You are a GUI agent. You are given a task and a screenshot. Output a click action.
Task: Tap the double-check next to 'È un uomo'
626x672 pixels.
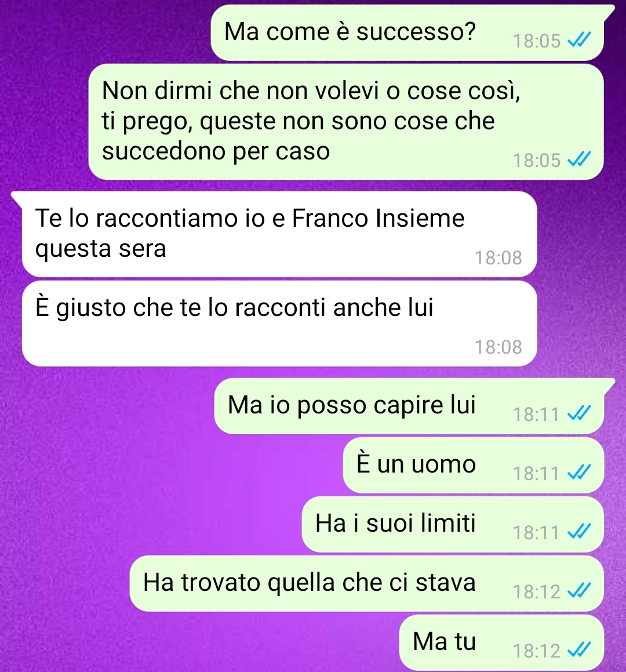pos(579,473)
